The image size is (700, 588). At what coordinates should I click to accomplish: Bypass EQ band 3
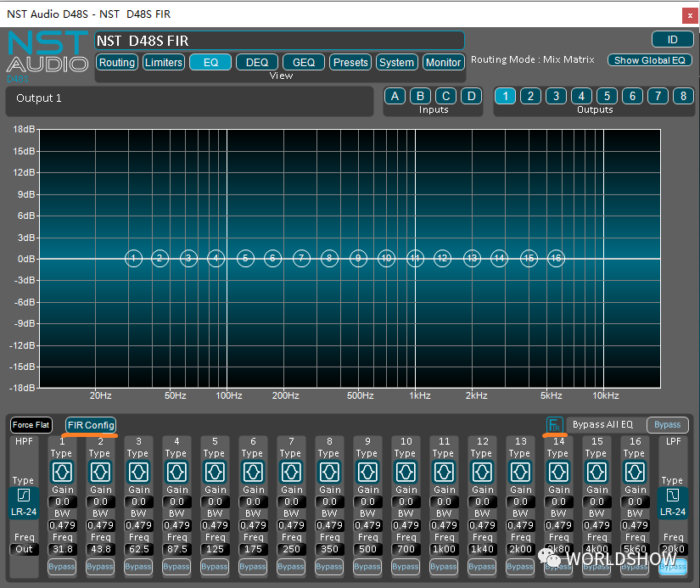[138, 567]
